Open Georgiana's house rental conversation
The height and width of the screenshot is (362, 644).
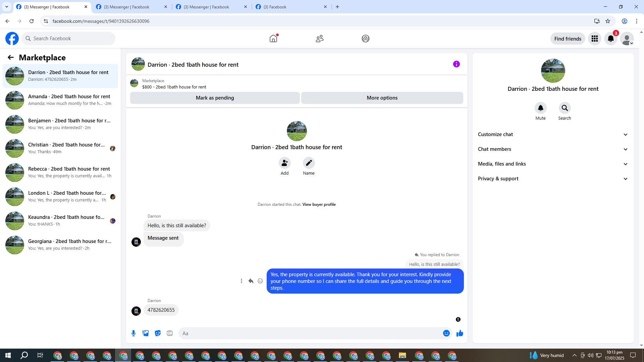coord(60,245)
